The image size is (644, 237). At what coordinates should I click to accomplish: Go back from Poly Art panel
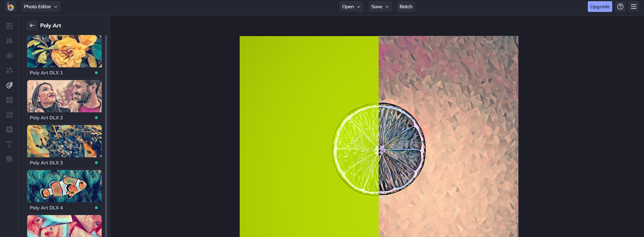pyautogui.click(x=32, y=25)
